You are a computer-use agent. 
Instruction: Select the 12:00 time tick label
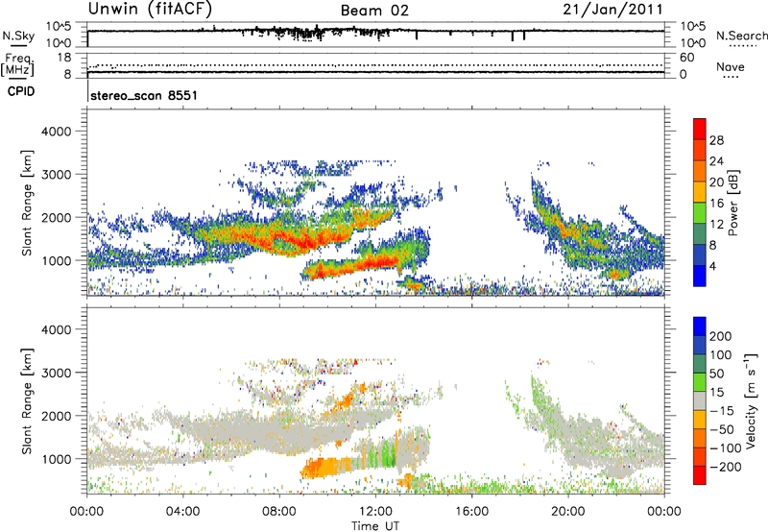point(375,512)
